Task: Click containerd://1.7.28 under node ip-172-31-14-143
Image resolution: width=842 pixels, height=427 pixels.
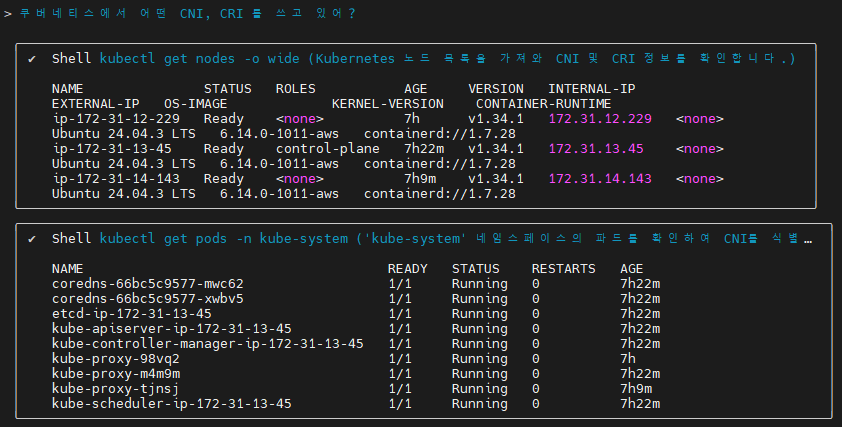Action: (x=440, y=194)
